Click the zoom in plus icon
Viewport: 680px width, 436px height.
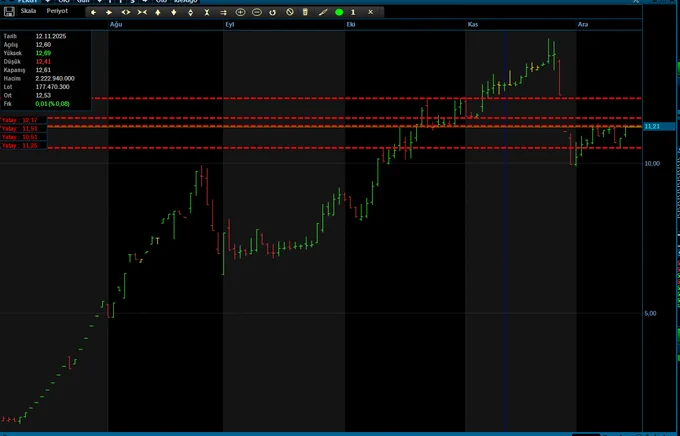pyautogui.click(x=240, y=13)
